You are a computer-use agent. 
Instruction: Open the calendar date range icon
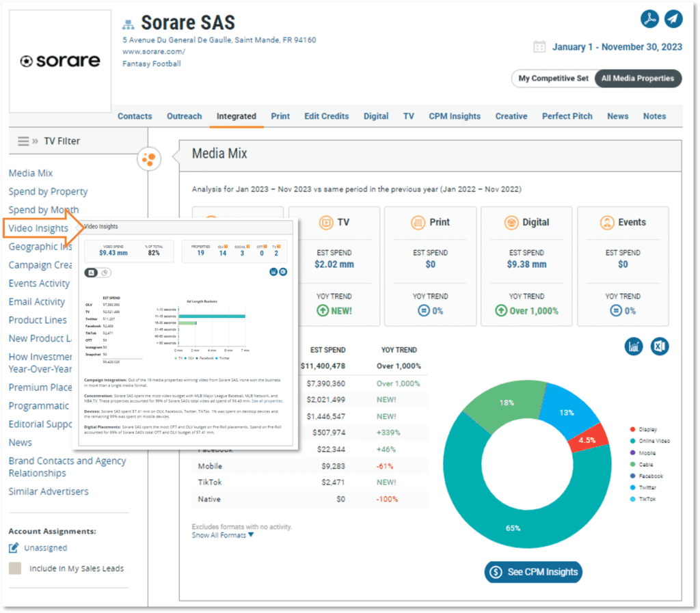pyautogui.click(x=539, y=47)
